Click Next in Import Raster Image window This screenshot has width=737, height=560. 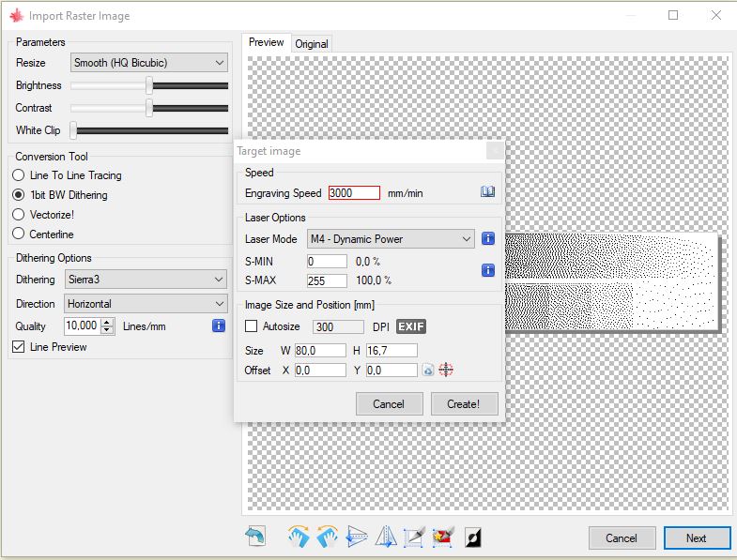tap(697, 537)
